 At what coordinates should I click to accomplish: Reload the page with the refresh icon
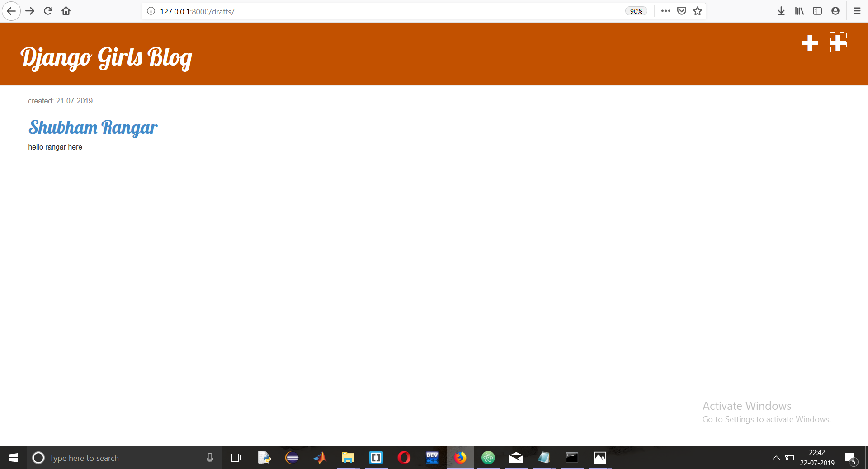tap(47, 11)
